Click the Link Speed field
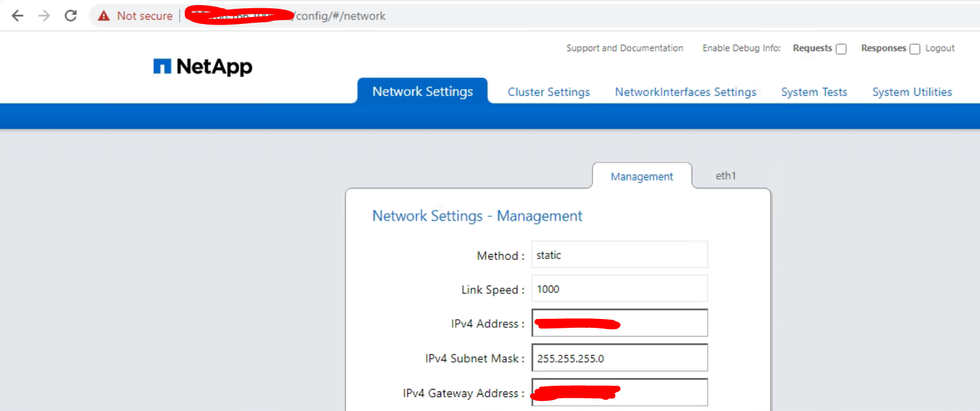Image resolution: width=980 pixels, height=411 pixels. click(619, 289)
